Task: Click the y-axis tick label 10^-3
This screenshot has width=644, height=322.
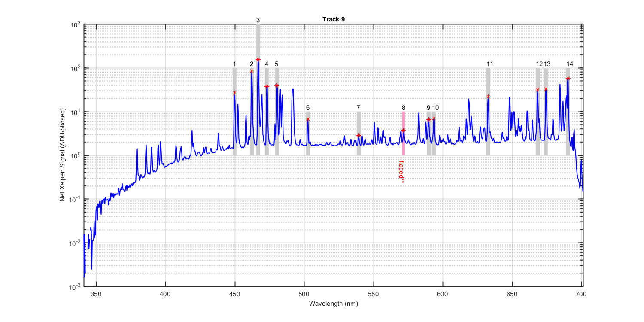Action: [x=76, y=286]
